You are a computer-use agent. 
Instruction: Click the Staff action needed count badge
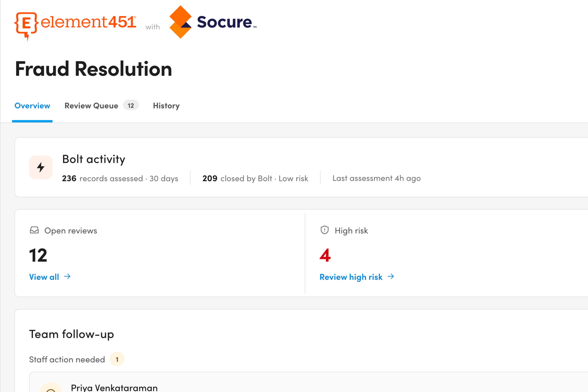click(x=117, y=359)
